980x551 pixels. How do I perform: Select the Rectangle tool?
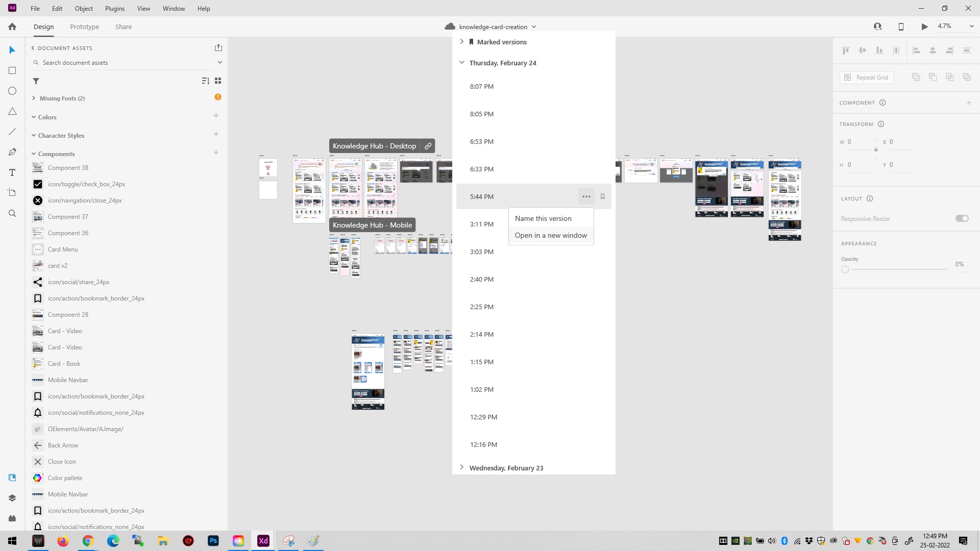tap(12, 70)
